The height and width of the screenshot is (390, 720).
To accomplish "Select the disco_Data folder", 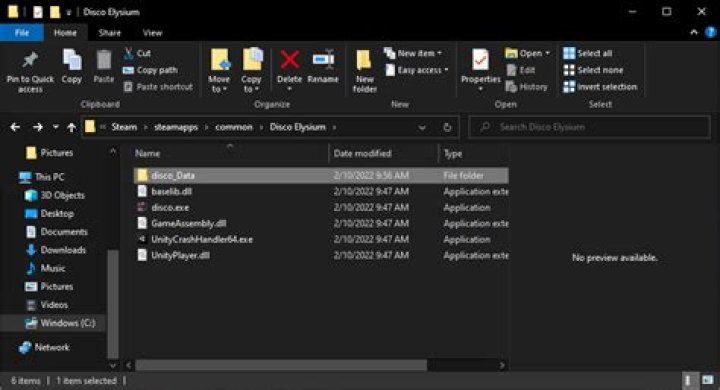I will point(321,175).
